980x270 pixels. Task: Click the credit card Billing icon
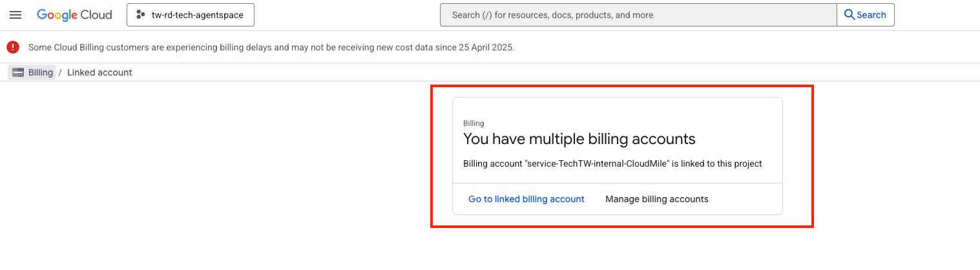[19, 72]
